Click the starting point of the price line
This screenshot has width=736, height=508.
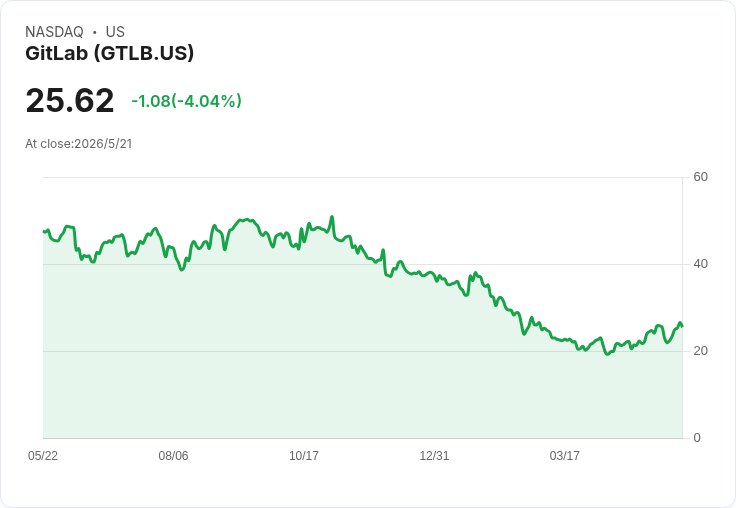click(x=44, y=231)
